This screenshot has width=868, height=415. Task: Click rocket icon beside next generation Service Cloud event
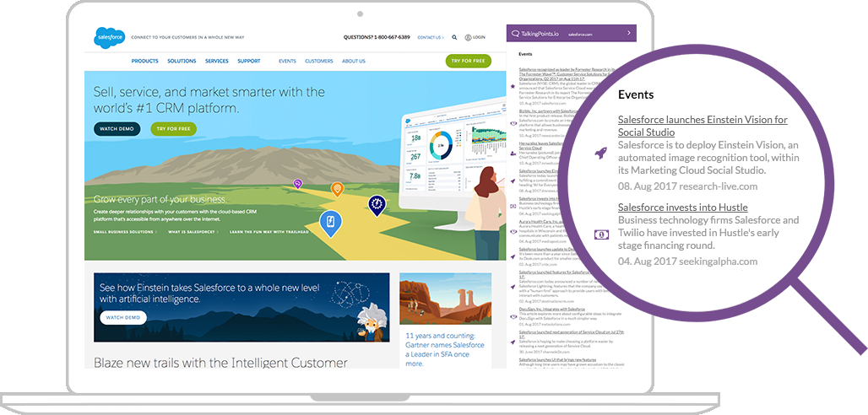click(x=513, y=342)
